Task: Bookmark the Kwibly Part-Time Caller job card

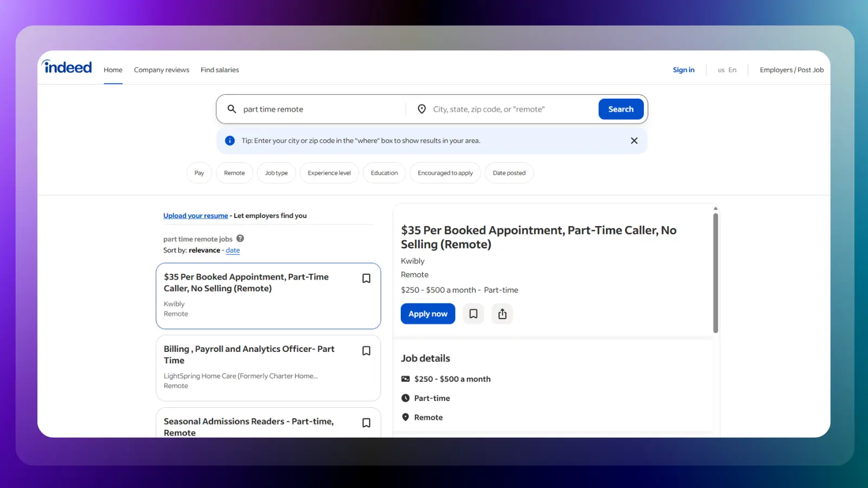Action: coord(366,278)
